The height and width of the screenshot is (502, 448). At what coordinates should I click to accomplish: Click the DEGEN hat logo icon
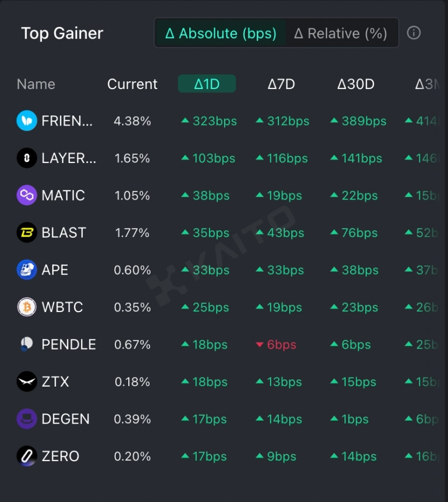(27, 419)
